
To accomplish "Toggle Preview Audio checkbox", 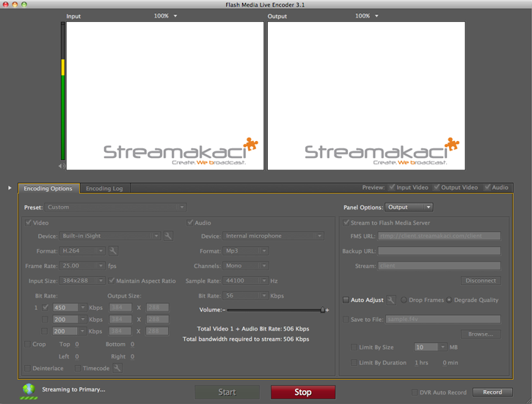I will click(487, 187).
